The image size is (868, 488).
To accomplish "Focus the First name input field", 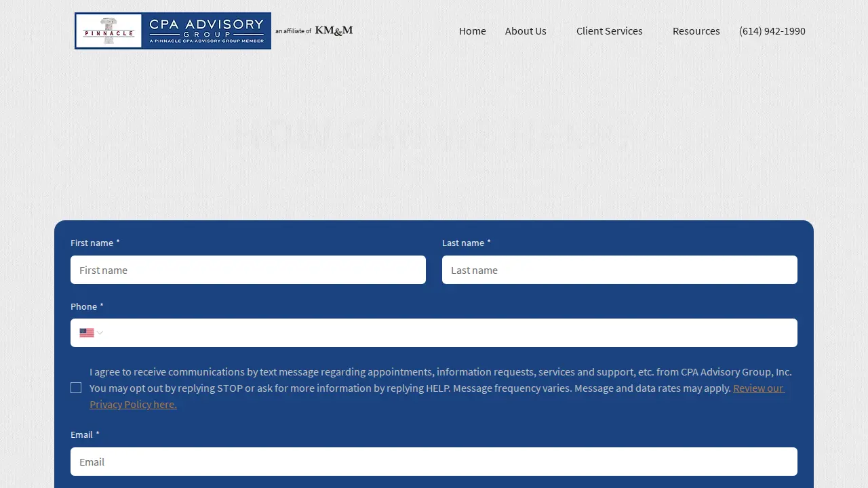I will [x=248, y=270].
